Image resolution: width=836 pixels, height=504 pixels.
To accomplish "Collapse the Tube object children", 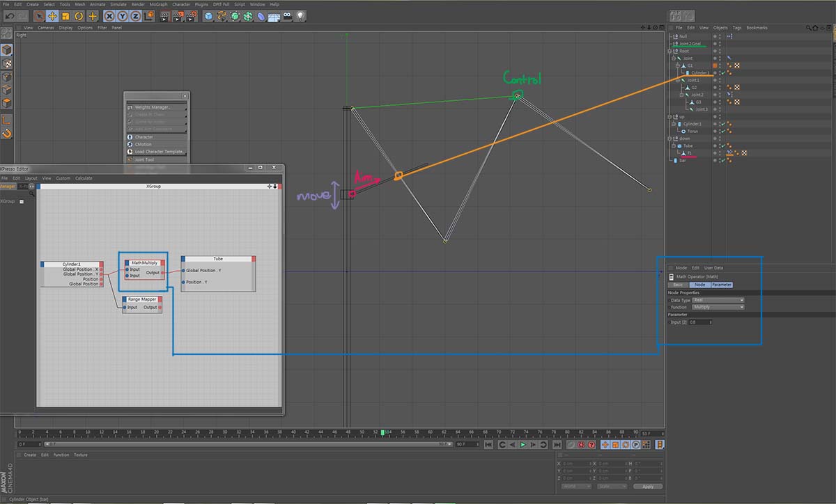I will coord(674,146).
